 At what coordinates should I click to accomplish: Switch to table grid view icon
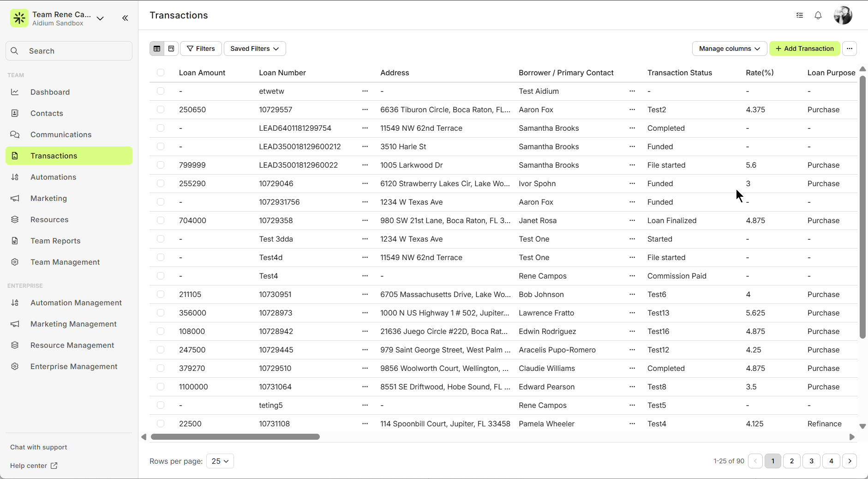[157, 49]
